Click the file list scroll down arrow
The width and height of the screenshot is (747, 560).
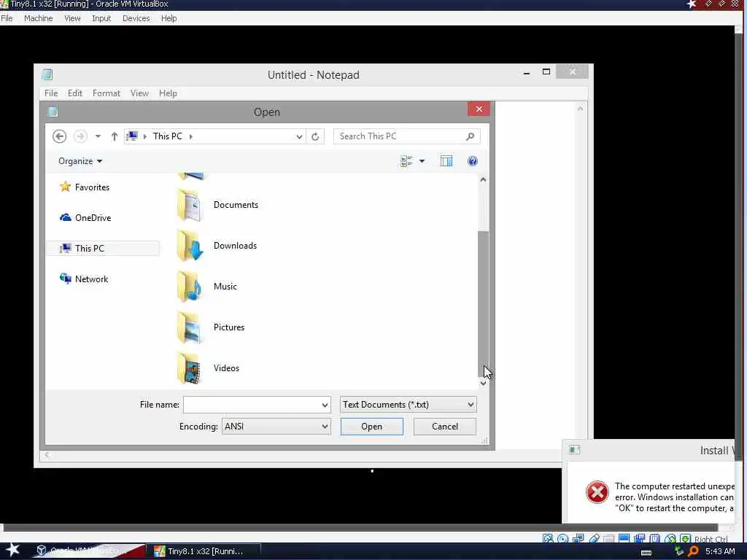click(483, 384)
